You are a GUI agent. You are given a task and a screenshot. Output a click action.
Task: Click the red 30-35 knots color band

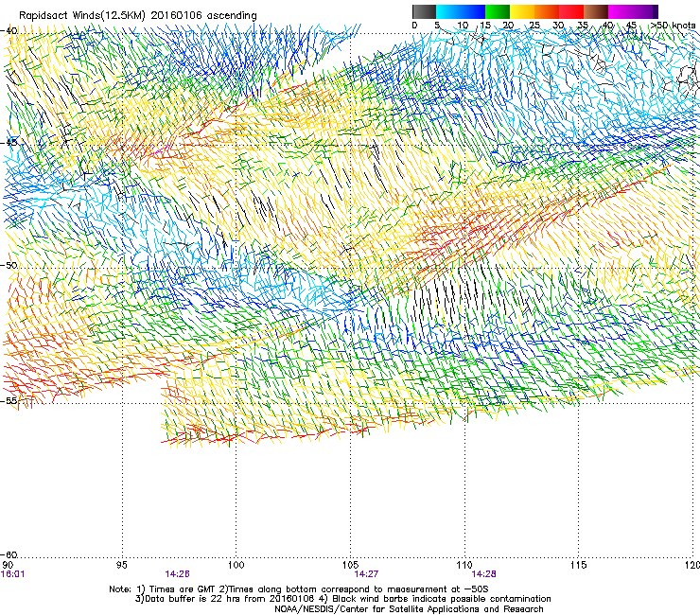coord(571,11)
